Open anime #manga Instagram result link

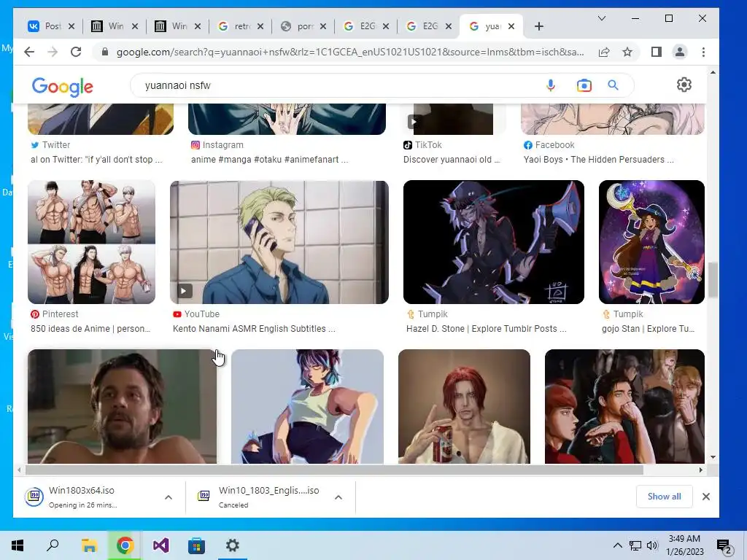270,160
